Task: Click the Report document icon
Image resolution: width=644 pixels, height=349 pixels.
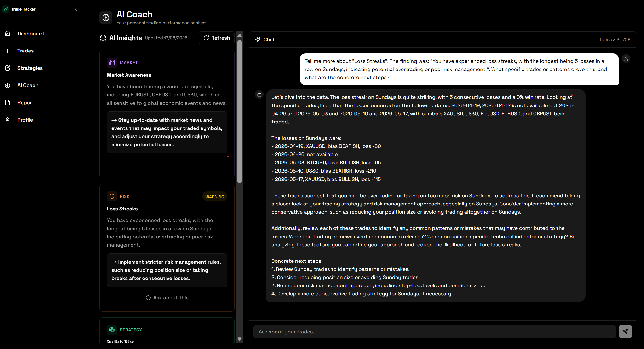Action: pyautogui.click(x=7, y=103)
